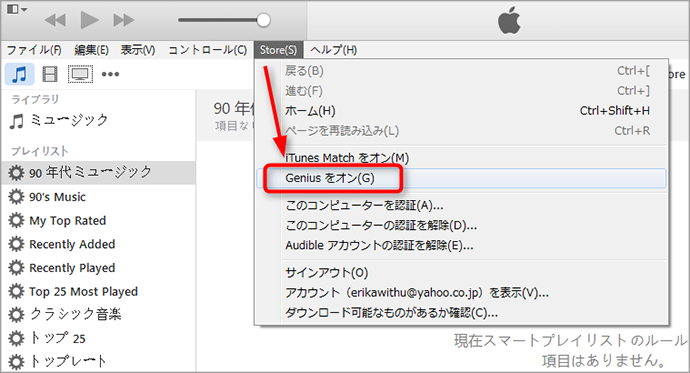The image size is (690, 373).
Task: Click gear icon of Recently Added
Action: (x=16, y=244)
